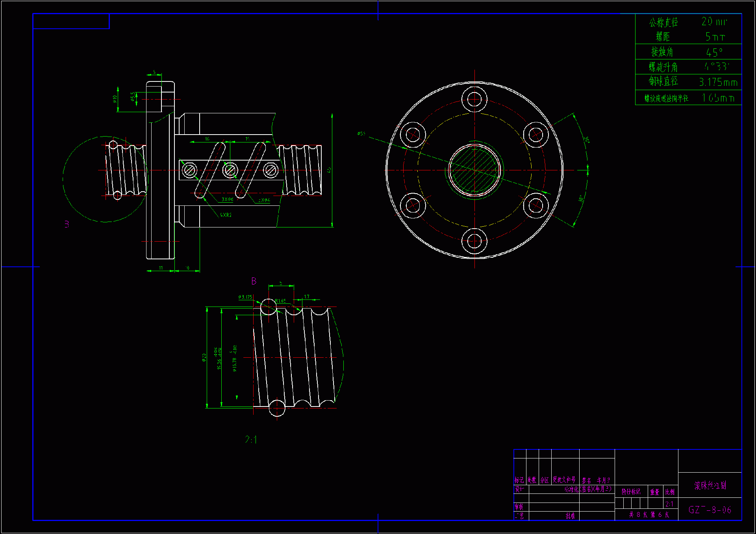756x534 pixels.
Task: Select the Φ3.175 dimension in detail view
Action: click(x=245, y=297)
